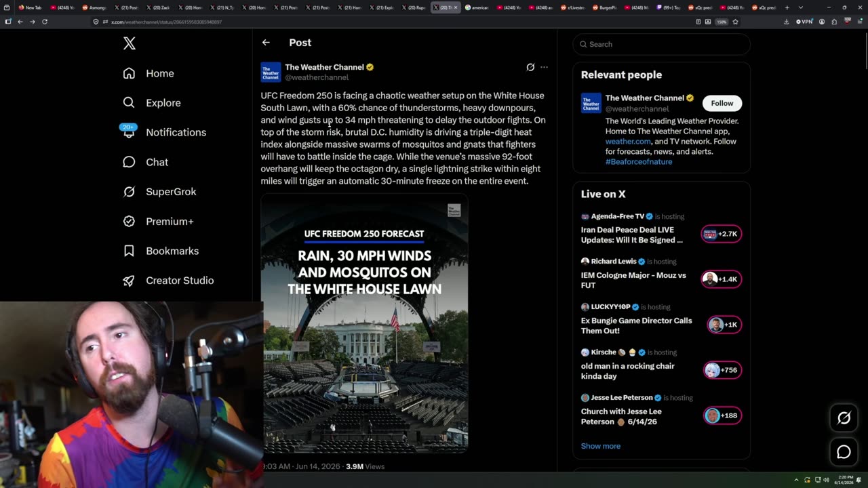The image size is (868, 488).
Task: Switch to the New Tab browser tab
Action: pos(31,7)
